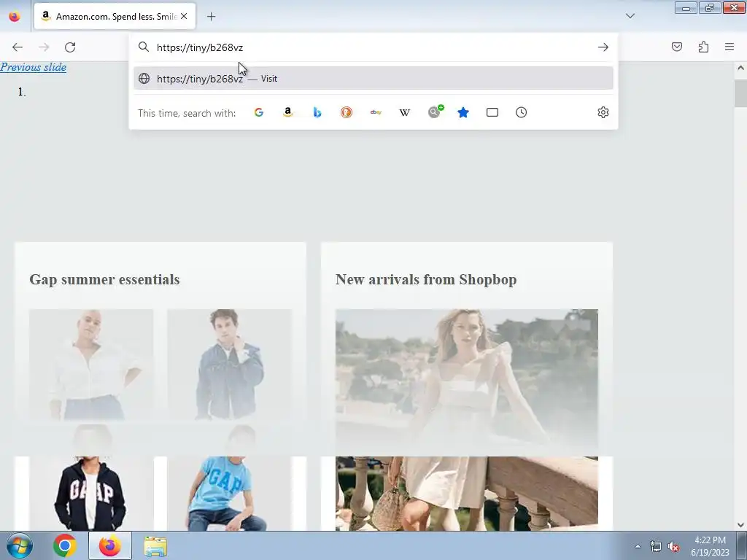Open a new tab with plus
Viewport: 747px width, 560px height.
pos(211,17)
